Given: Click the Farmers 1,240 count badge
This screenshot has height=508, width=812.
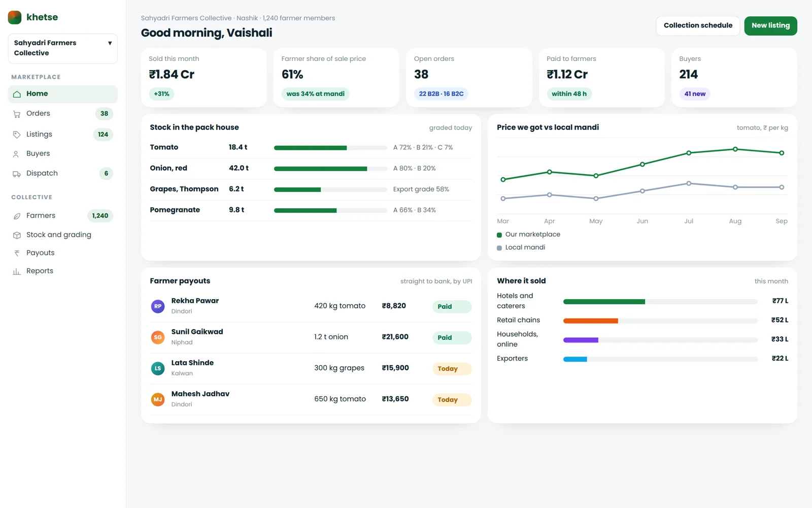Looking at the screenshot, I should [x=100, y=216].
